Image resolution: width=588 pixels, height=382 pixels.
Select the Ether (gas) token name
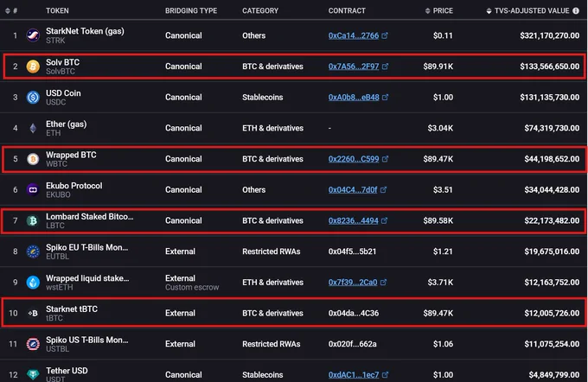point(67,124)
